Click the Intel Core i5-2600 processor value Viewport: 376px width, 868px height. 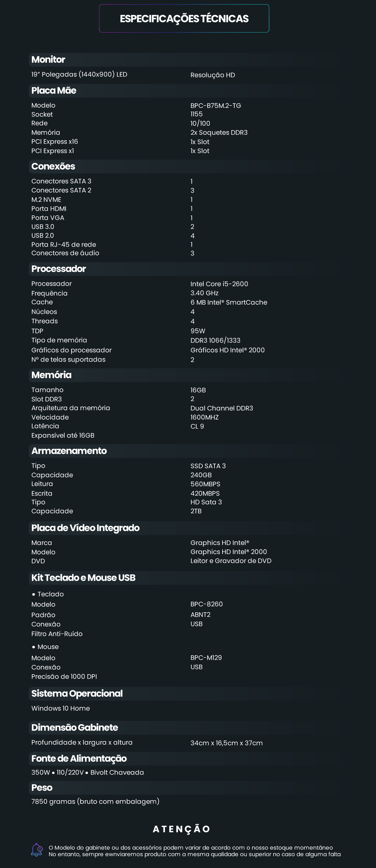pos(219,284)
